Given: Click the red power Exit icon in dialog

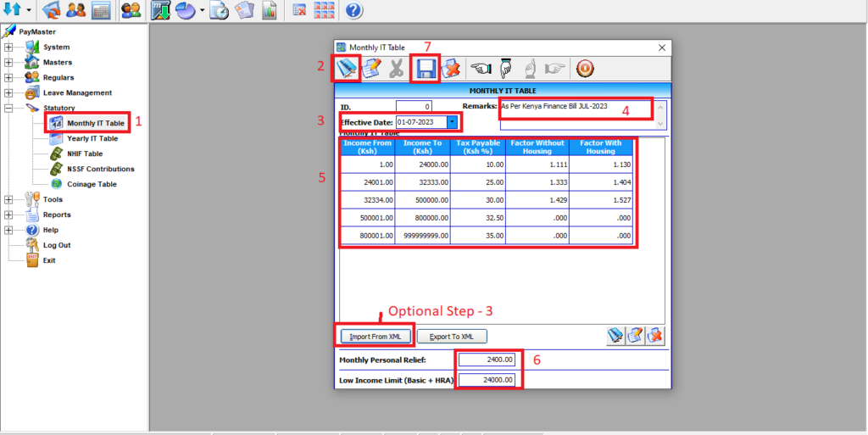Looking at the screenshot, I should click(584, 69).
